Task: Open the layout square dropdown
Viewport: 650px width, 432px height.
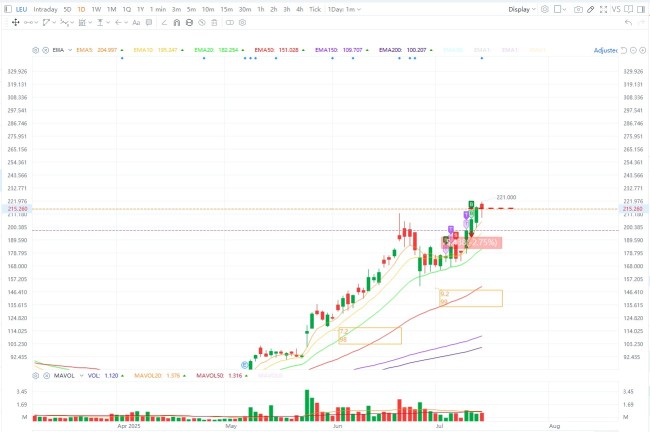Action: [x=560, y=9]
